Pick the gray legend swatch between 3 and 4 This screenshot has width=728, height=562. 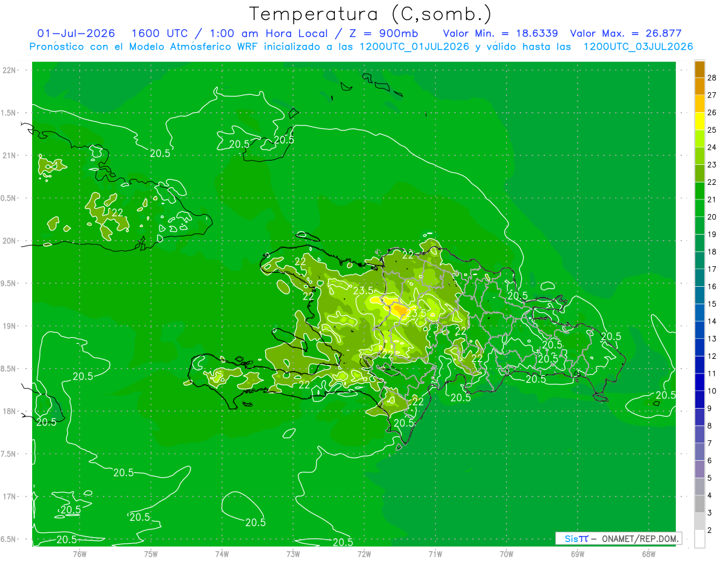(699, 504)
